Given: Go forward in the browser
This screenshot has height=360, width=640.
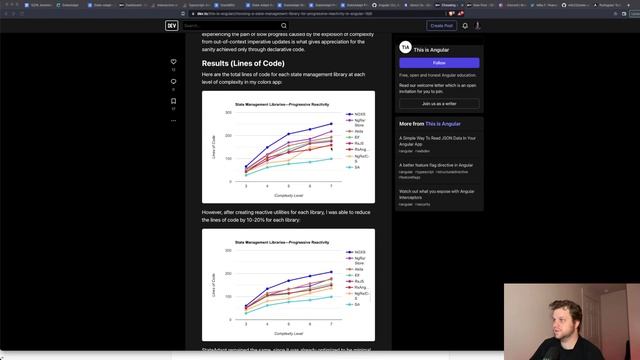Looking at the screenshot, I should tap(13, 13).
